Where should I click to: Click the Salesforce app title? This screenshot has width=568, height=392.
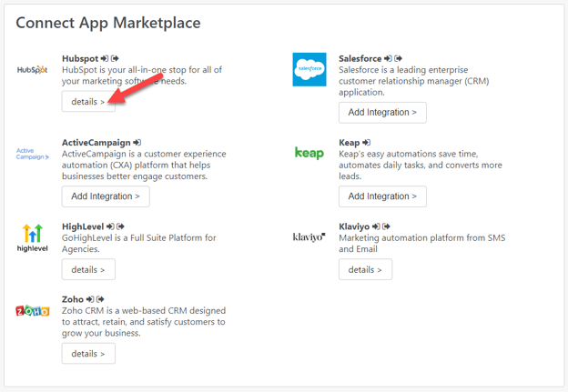pyautogui.click(x=360, y=58)
